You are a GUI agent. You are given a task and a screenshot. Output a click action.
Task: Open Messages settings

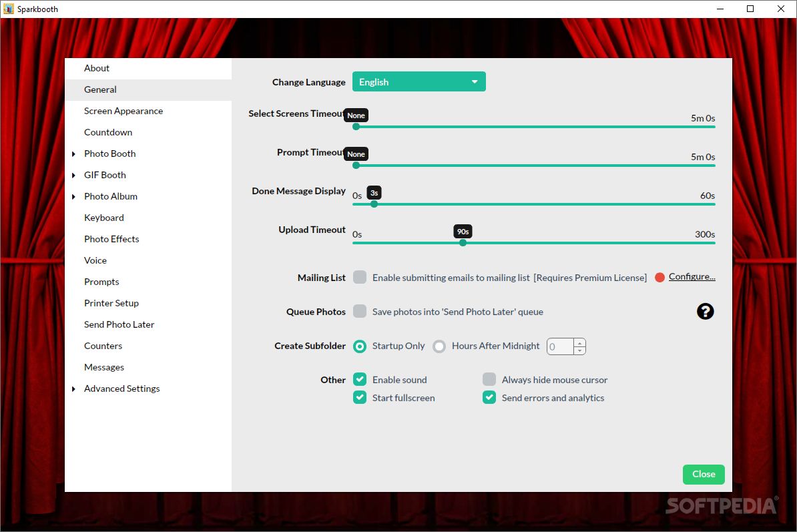point(148,367)
